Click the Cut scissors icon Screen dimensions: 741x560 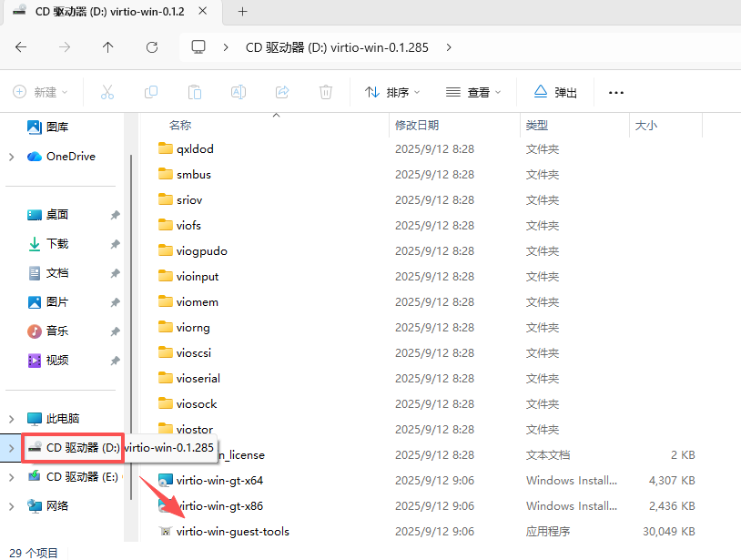pos(107,92)
